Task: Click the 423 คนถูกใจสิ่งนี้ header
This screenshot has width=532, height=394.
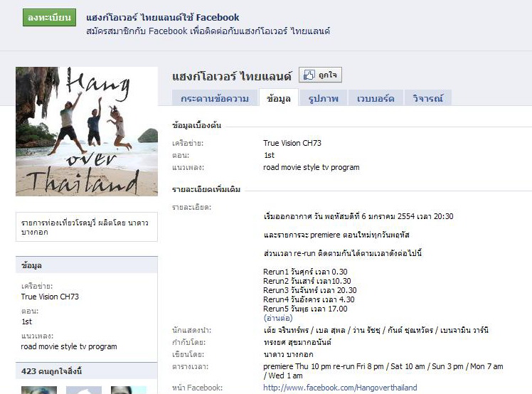Action: tap(87, 371)
